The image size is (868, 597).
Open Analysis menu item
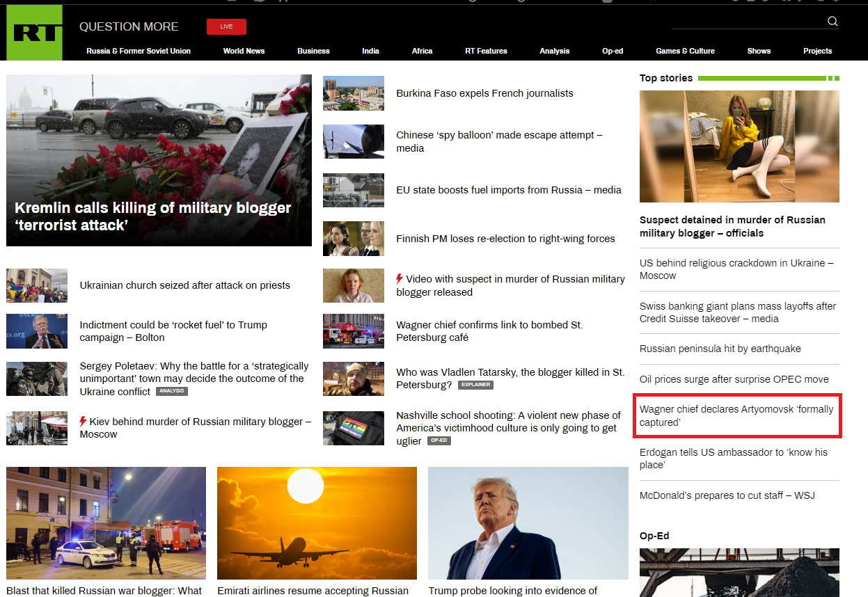click(554, 51)
